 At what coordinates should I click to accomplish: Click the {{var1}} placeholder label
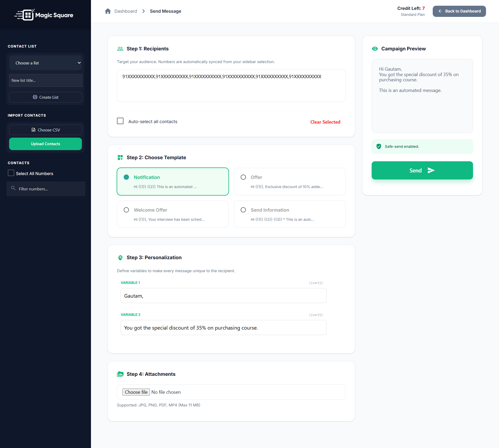316,283
